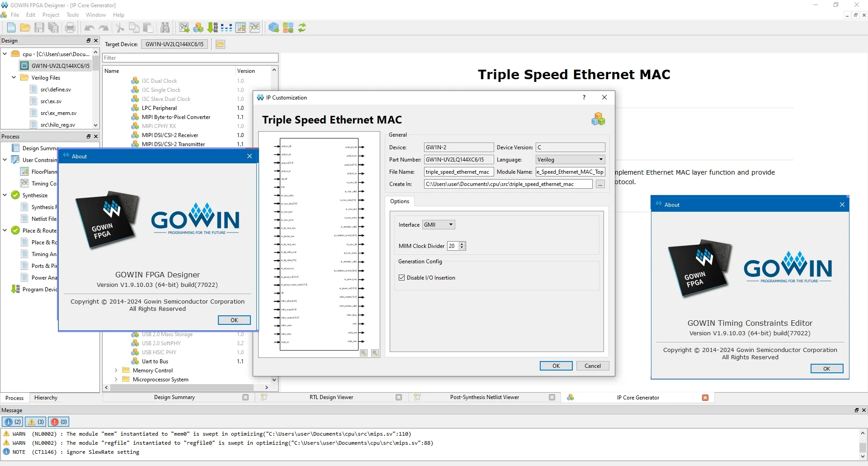Select the Uart to Bus IP core
The image size is (868, 466).
coord(155,361)
